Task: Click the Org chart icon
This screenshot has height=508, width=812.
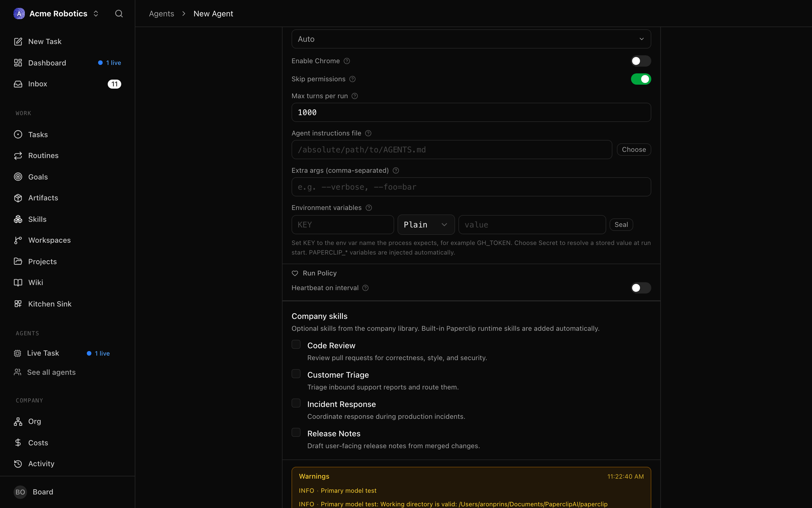Action: coord(18,421)
